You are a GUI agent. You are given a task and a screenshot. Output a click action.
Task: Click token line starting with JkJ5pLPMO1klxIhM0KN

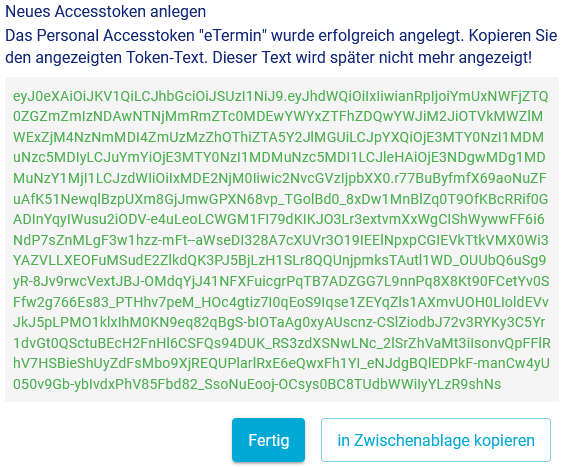click(x=279, y=323)
